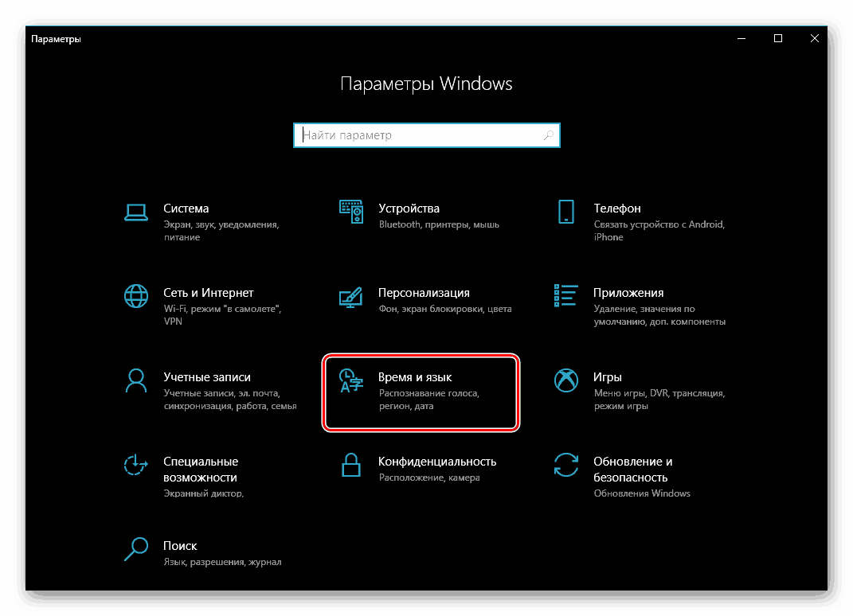
Task: Click the text 'Распознавание голоса, регион, дата'
Action: [x=428, y=399]
